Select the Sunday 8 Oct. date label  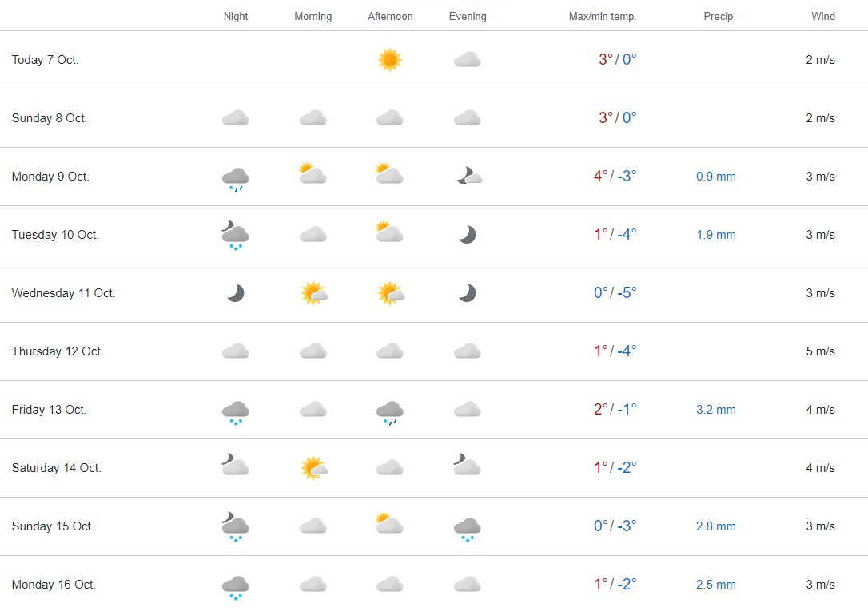(50, 118)
